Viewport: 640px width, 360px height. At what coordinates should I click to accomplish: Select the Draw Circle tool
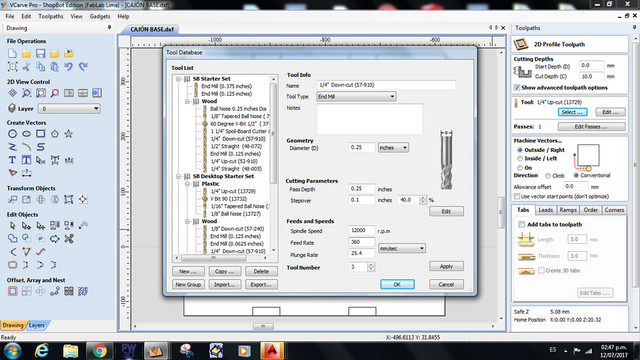12,134
